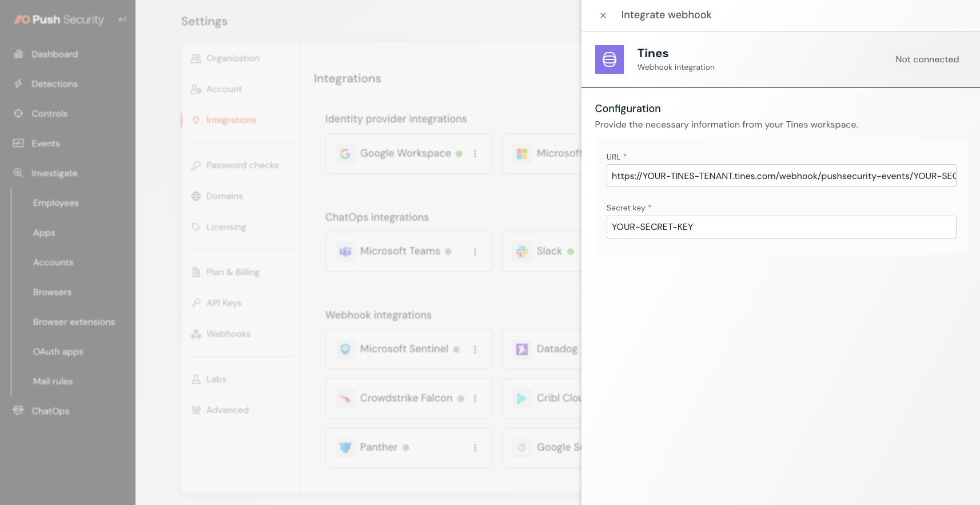Image resolution: width=980 pixels, height=505 pixels.
Task: Select Advanced settings tab
Action: [x=227, y=410]
